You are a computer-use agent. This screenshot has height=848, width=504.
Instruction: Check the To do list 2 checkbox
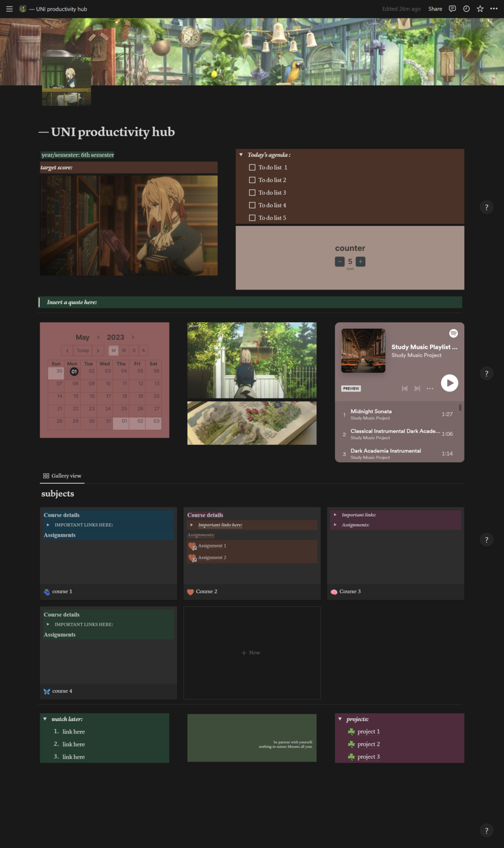[252, 180]
